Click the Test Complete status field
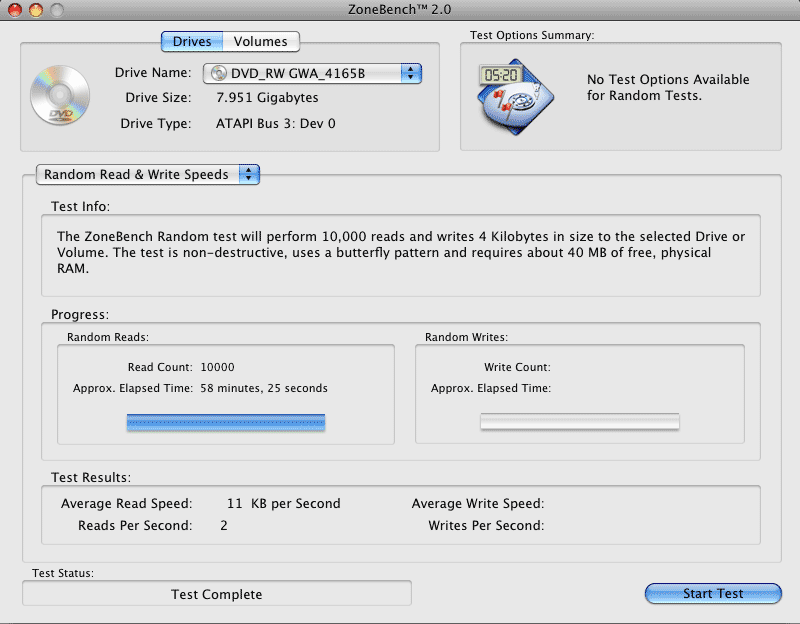Screen dimensions: 800x624 (217, 594)
